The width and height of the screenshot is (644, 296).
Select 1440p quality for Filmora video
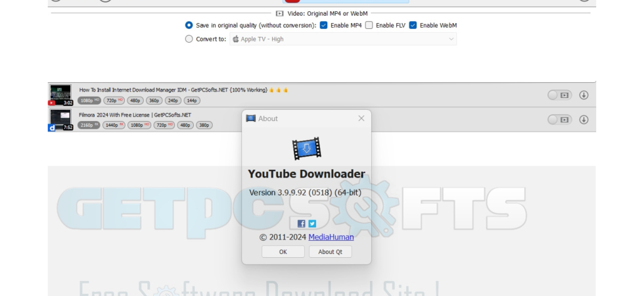point(114,125)
